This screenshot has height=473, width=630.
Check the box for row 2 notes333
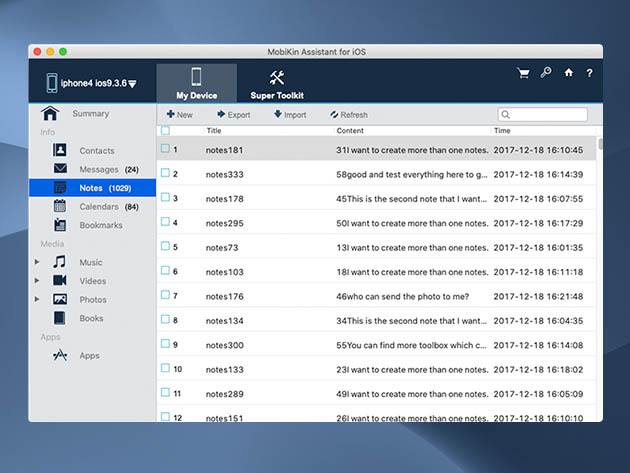click(x=165, y=173)
